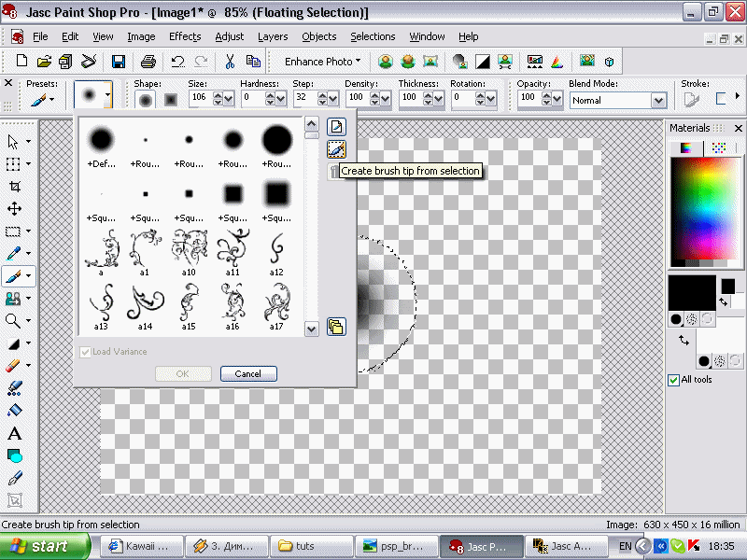The width and height of the screenshot is (747, 560).
Task: Select the Preset Shape tool
Action: point(15,456)
